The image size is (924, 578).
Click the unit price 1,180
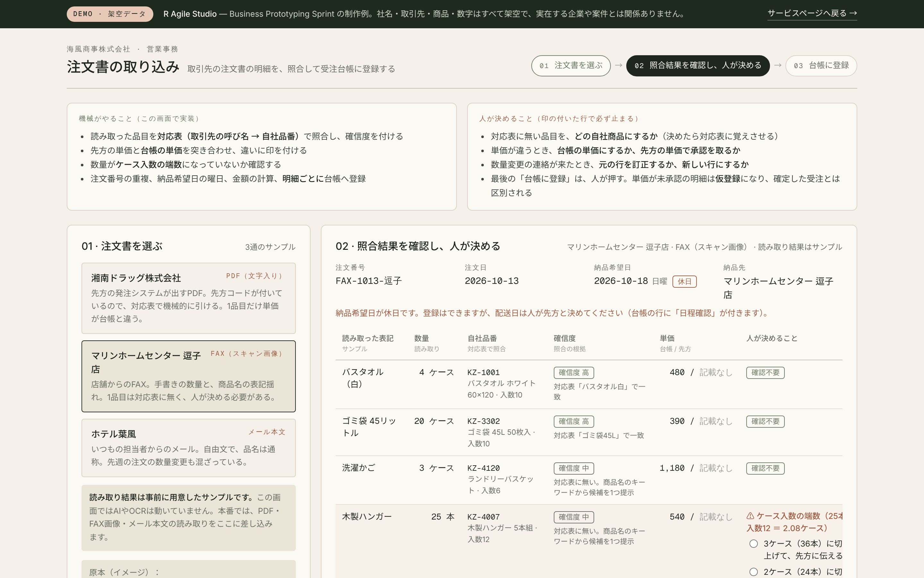(672, 468)
